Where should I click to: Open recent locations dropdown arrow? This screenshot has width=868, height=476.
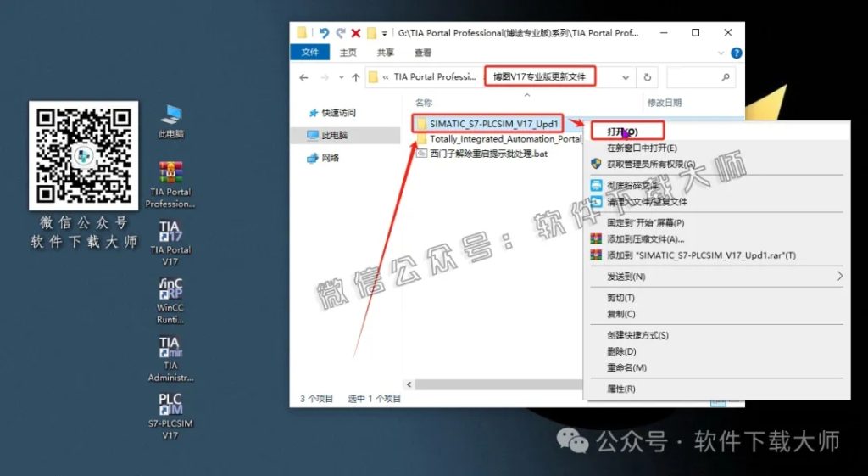click(342, 77)
